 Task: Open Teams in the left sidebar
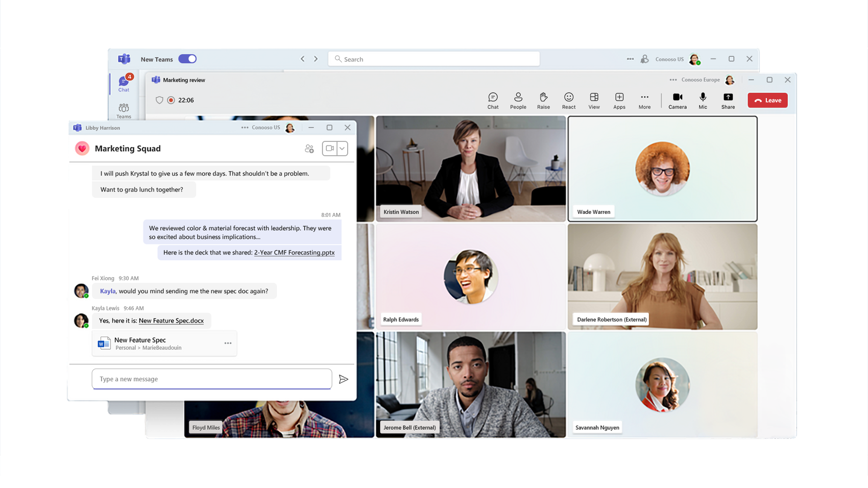pos(124,111)
